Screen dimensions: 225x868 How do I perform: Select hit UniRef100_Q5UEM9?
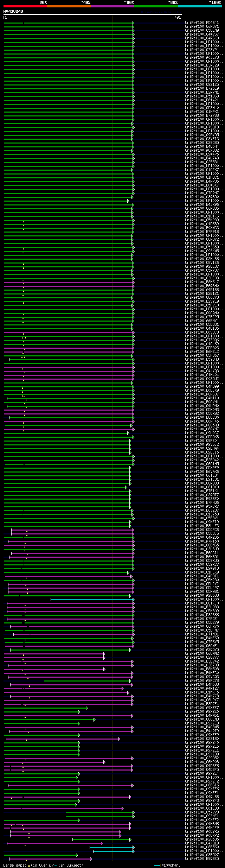click(x=202, y=30)
